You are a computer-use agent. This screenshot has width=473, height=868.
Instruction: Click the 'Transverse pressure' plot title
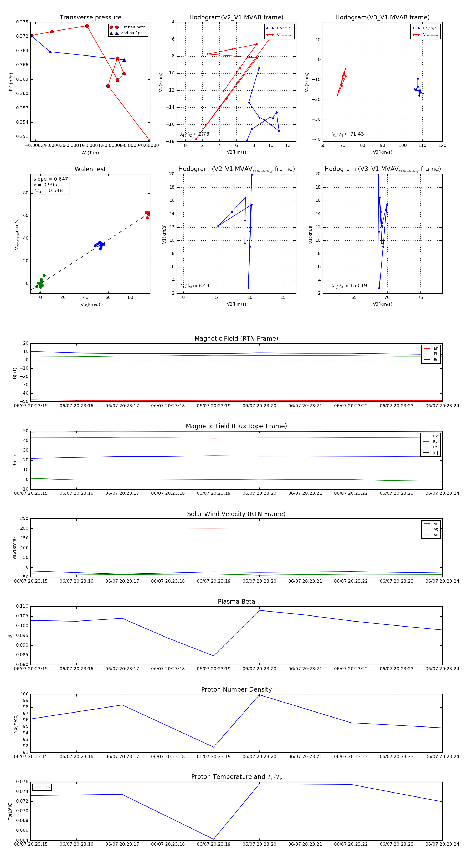90,18
